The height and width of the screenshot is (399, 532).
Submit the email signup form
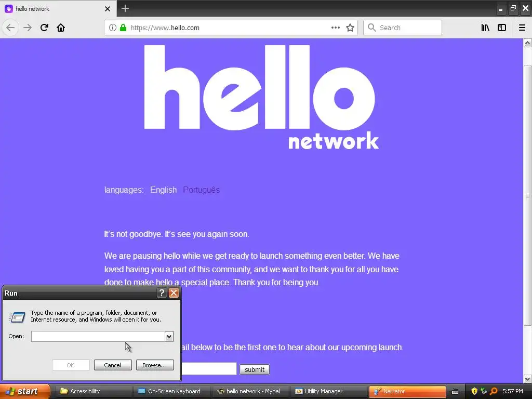coord(255,369)
